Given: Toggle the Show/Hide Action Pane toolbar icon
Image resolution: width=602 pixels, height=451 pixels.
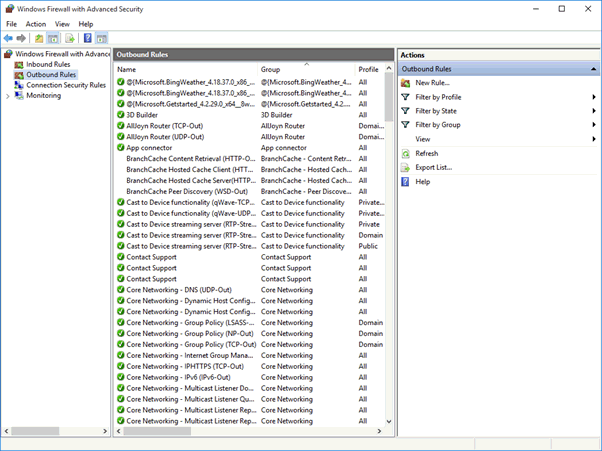Looking at the screenshot, I should pos(101,38).
